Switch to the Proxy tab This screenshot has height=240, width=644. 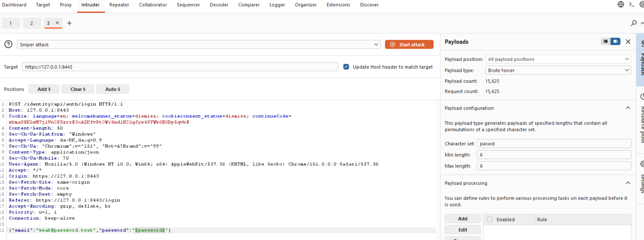pyautogui.click(x=66, y=5)
